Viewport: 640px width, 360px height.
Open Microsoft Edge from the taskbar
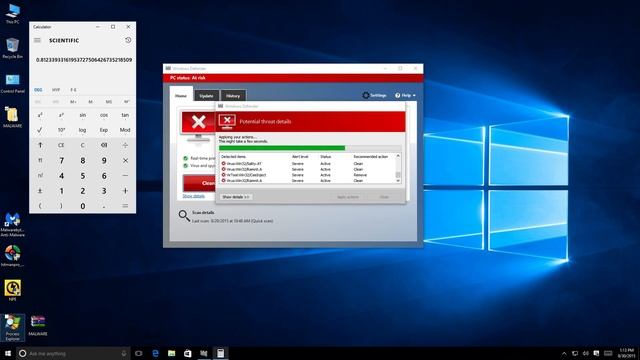click(155, 353)
